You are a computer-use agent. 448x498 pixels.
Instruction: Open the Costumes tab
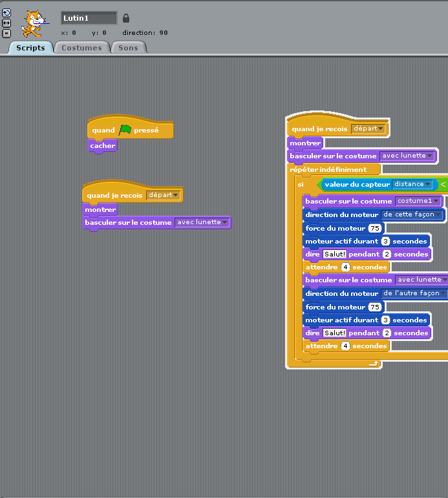click(81, 48)
